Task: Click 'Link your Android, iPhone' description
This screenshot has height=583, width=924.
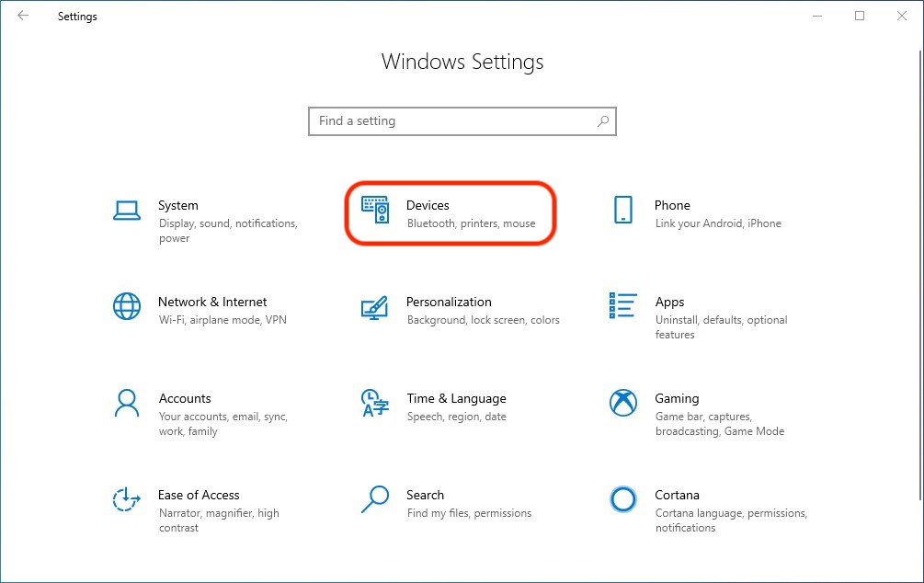Action: point(718,223)
